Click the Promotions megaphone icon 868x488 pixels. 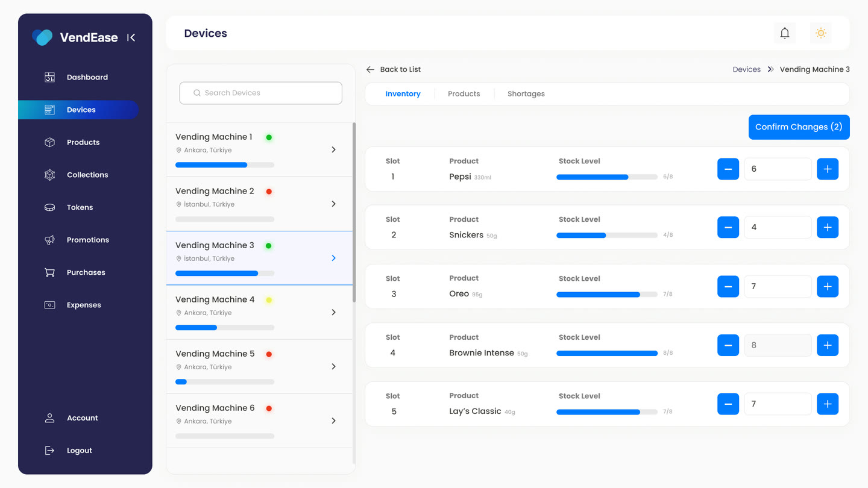(50, 240)
